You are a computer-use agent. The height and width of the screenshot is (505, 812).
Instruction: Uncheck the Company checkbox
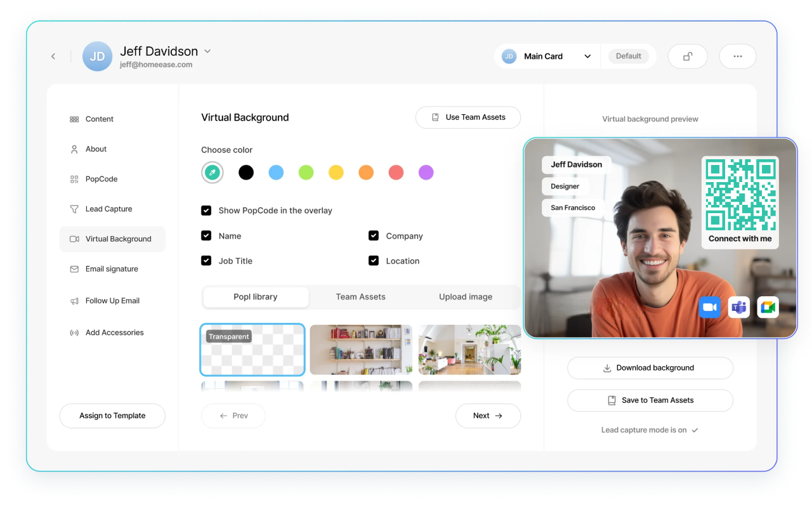[x=374, y=235]
